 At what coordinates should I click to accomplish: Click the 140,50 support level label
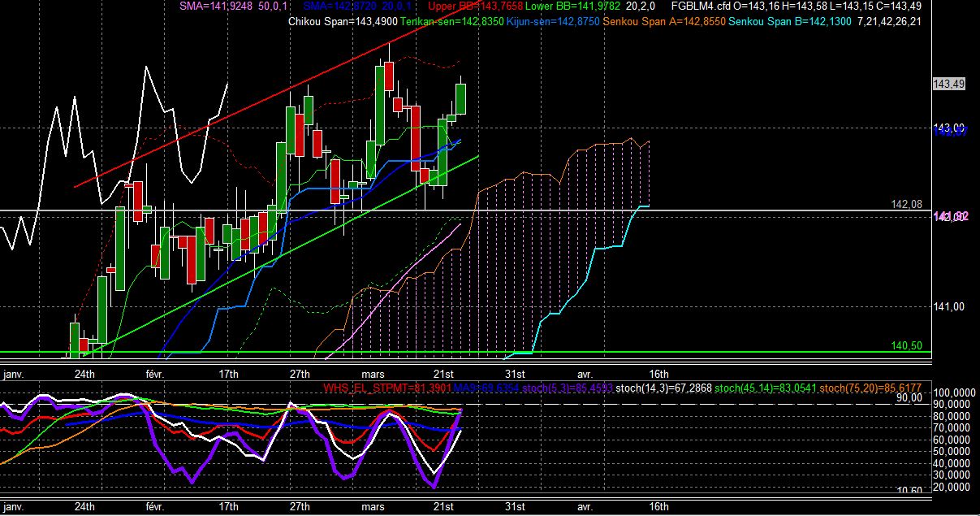click(x=907, y=345)
